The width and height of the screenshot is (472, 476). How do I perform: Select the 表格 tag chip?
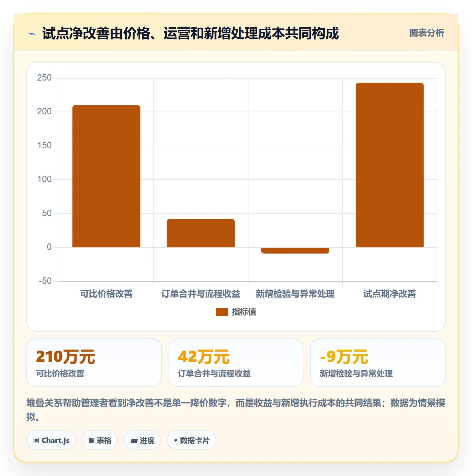click(100, 440)
